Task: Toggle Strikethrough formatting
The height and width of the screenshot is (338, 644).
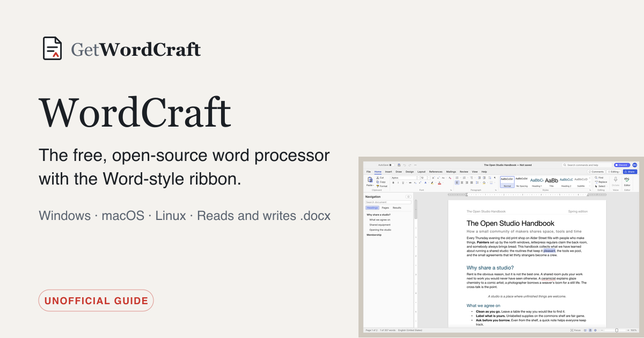Action: coord(410,182)
